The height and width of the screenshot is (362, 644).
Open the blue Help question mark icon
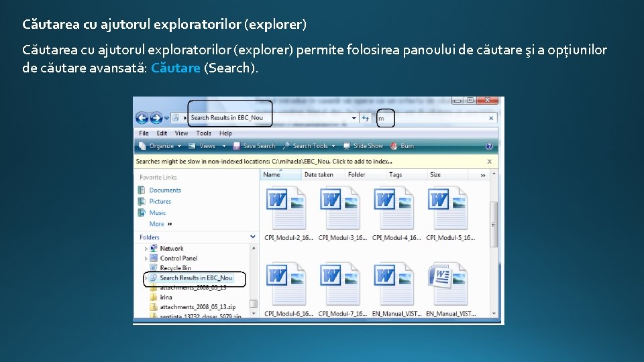[x=489, y=146]
